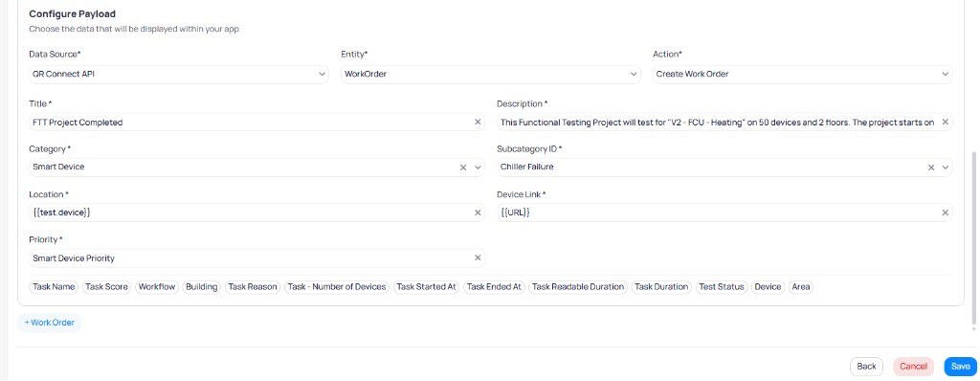Screen dimensions: 980x381
Task: Insert the Device tag
Action: tap(768, 286)
